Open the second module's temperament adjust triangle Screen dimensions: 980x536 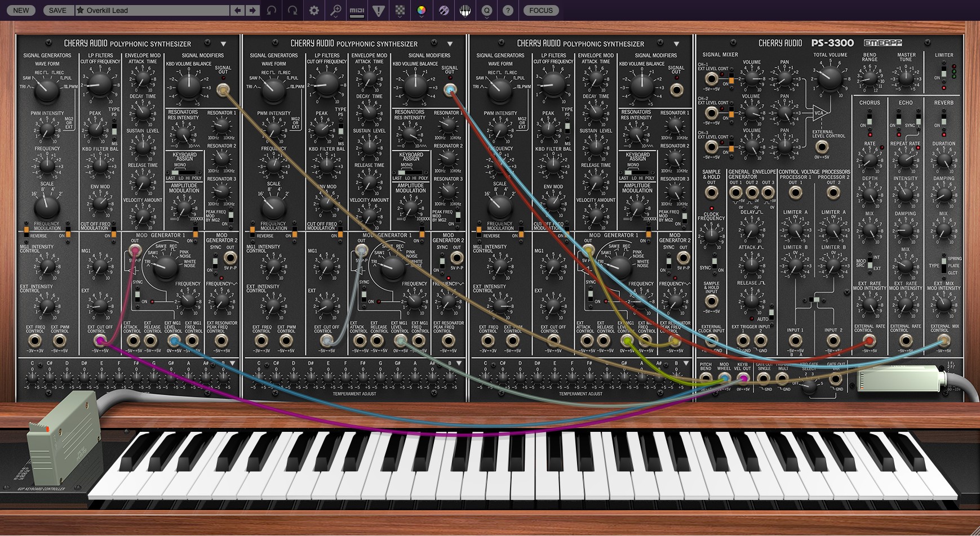459,363
